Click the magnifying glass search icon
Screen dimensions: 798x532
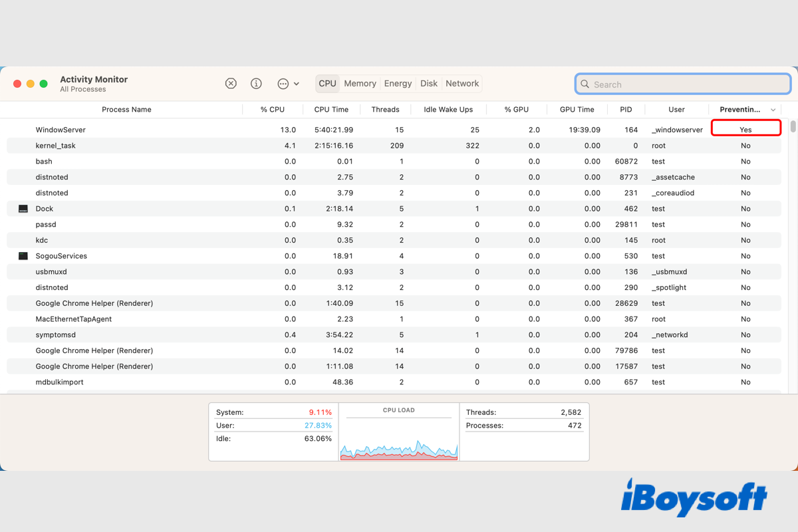pyautogui.click(x=585, y=84)
